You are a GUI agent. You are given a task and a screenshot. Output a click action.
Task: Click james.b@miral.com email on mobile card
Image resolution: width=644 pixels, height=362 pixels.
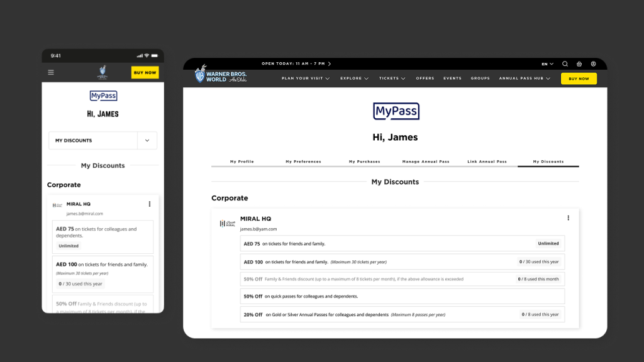pos(85,214)
